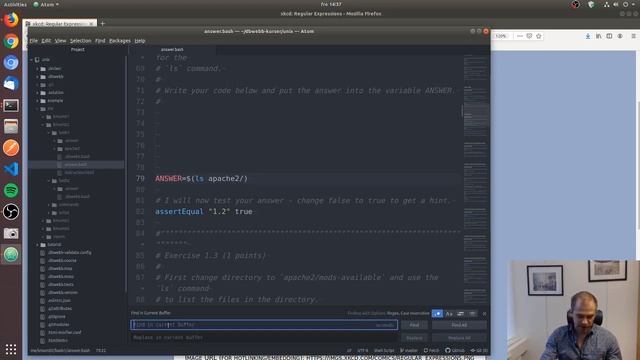Open the Terminal from the dock

pyautogui.click(x=11, y=105)
